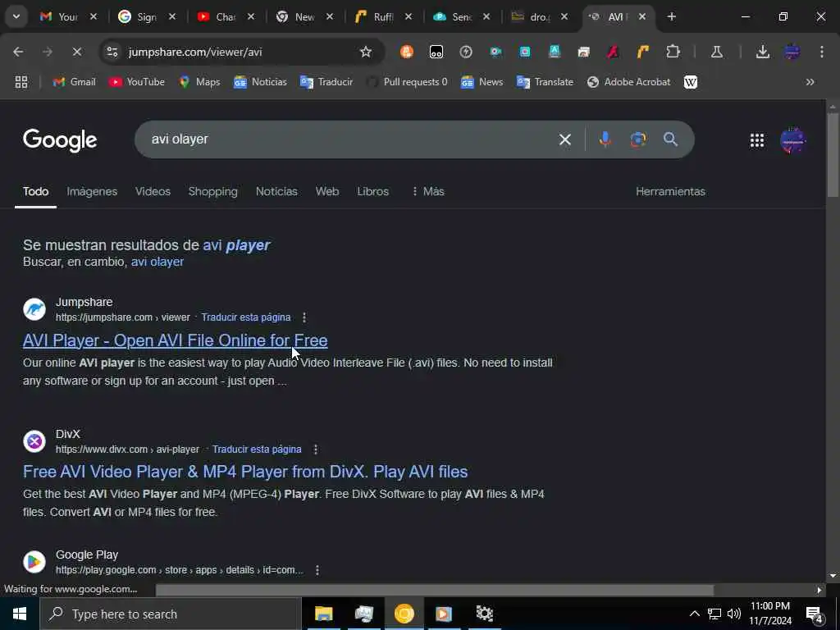The image size is (840, 630).
Task: Click the Google logo
Action: click(60, 140)
